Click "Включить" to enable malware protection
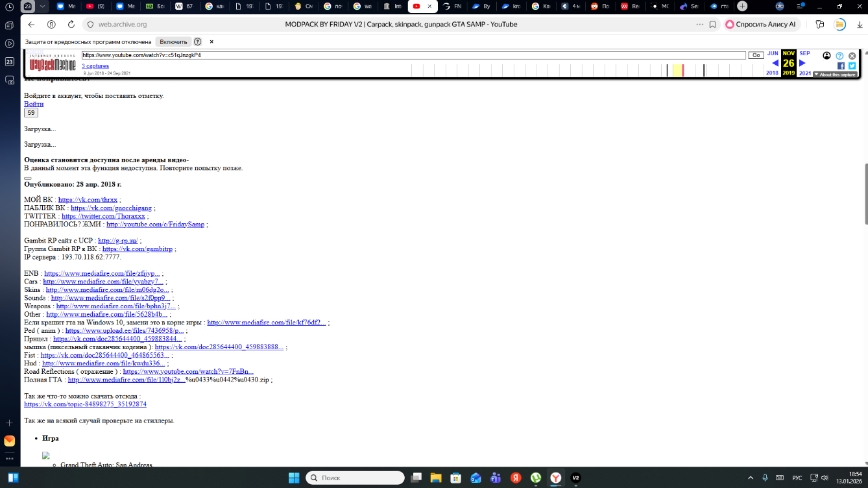The image size is (868, 488). pos(173,42)
